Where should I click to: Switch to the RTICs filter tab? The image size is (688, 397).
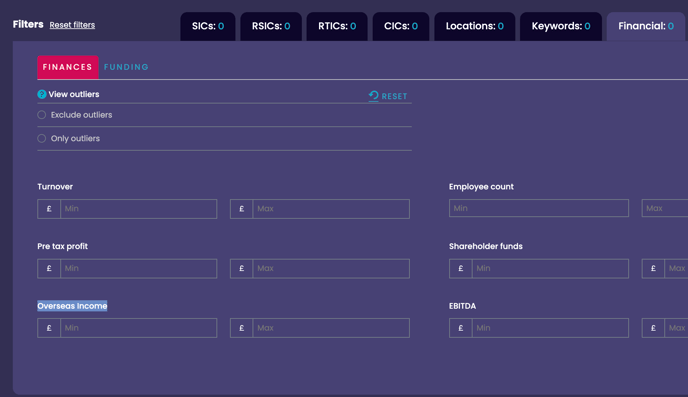[337, 26]
